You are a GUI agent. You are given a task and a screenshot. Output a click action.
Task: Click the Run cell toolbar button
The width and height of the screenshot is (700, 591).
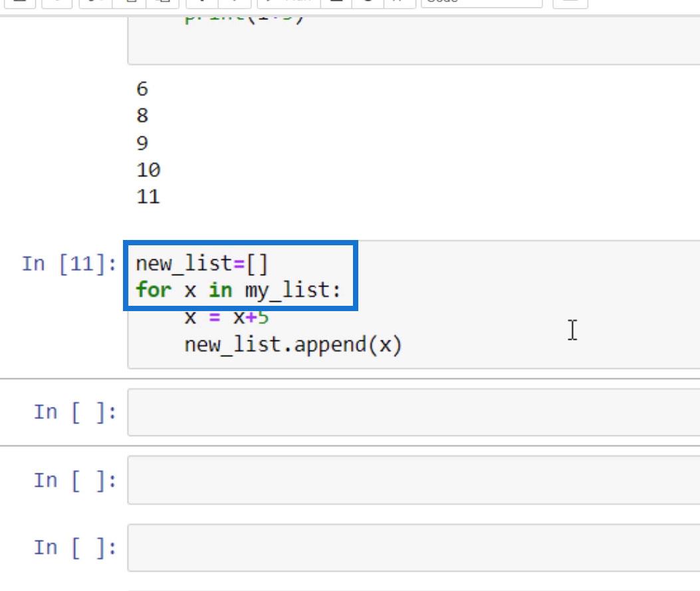tap(280, 2)
